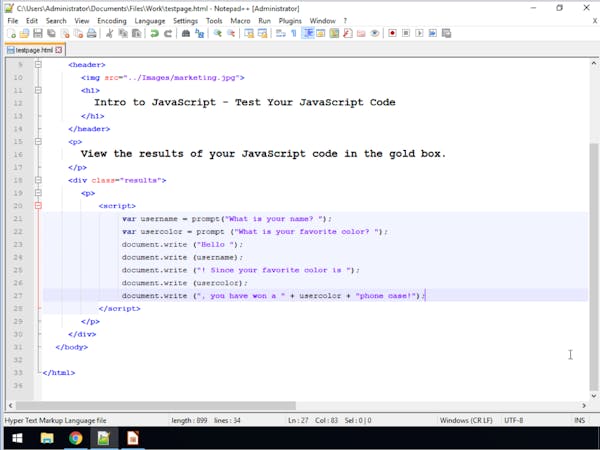Create a new document with the New icon

tap(11, 34)
